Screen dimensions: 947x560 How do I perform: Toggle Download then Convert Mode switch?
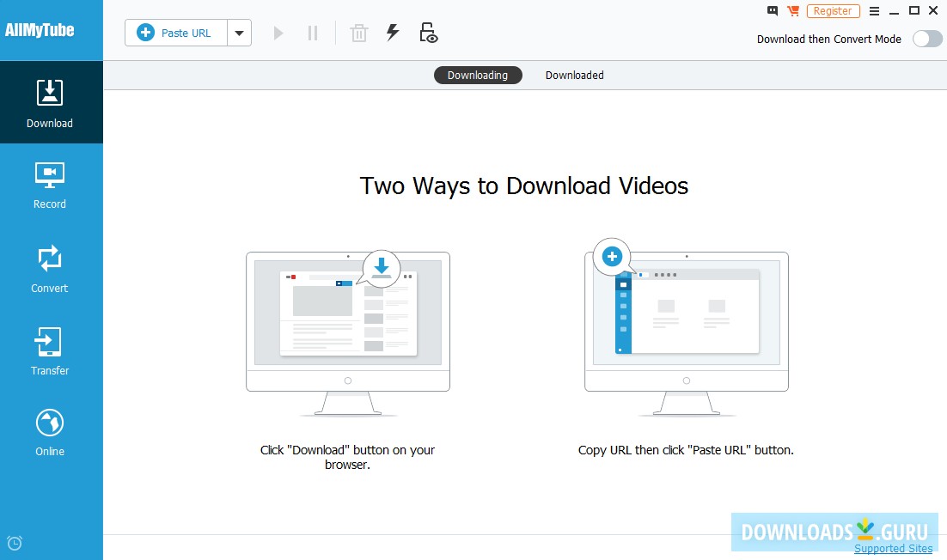coord(928,40)
